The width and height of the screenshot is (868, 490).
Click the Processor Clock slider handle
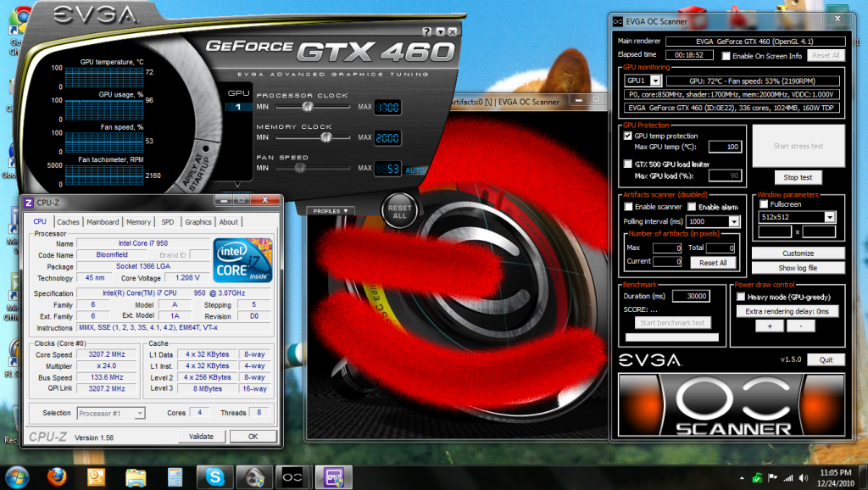pos(307,107)
